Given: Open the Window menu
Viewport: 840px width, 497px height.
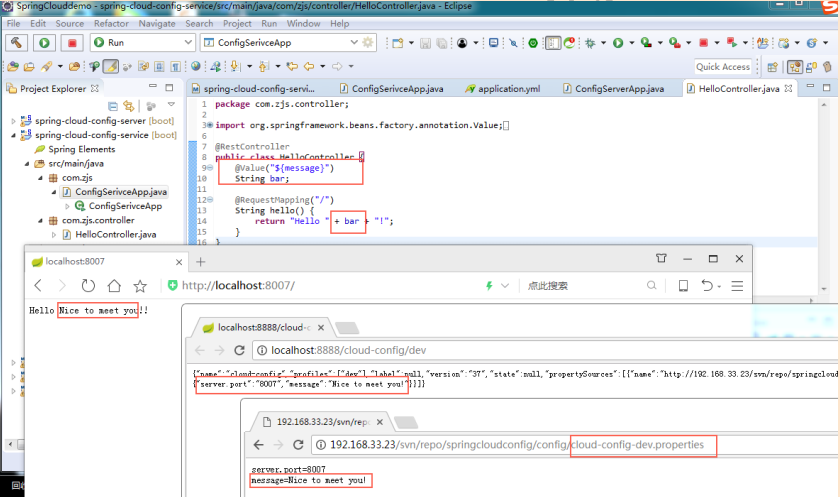Looking at the screenshot, I should click(x=303, y=24).
